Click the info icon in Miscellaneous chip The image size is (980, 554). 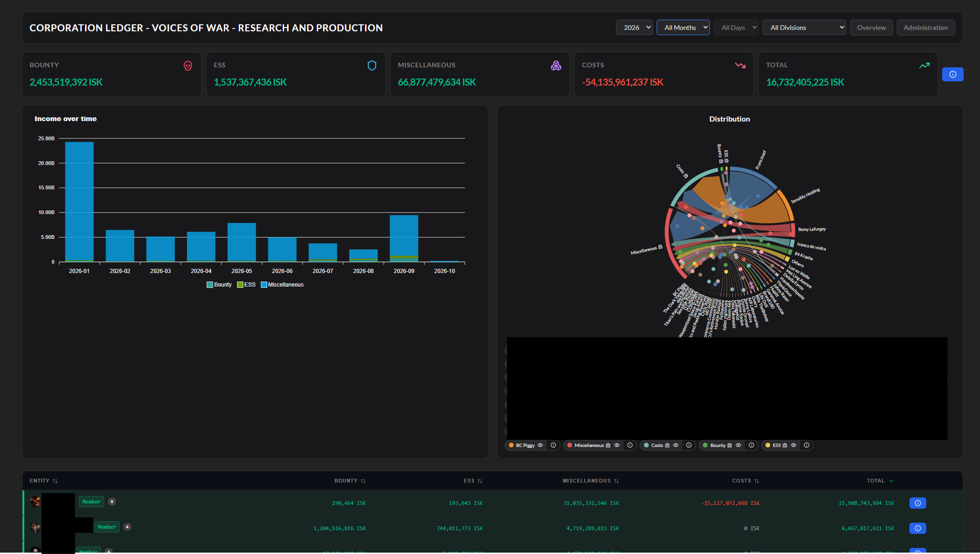[x=630, y=445]
